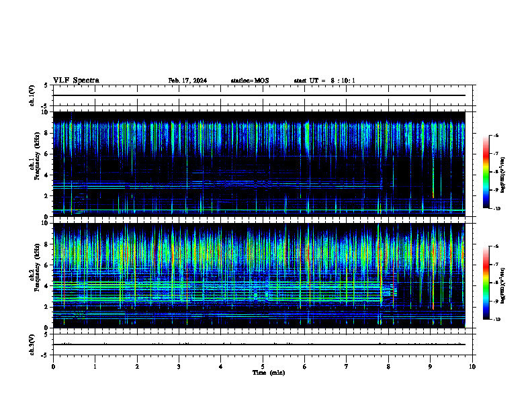This screenshot has height=411, width=532.
Task: Click the 'VLF Spectra' title text
Action: [x=76, y=81]
